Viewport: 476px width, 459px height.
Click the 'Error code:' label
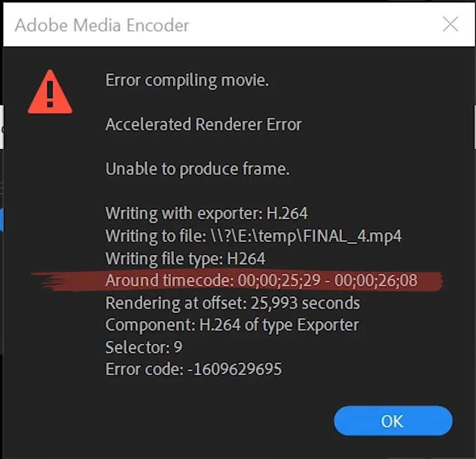point(144,369)
